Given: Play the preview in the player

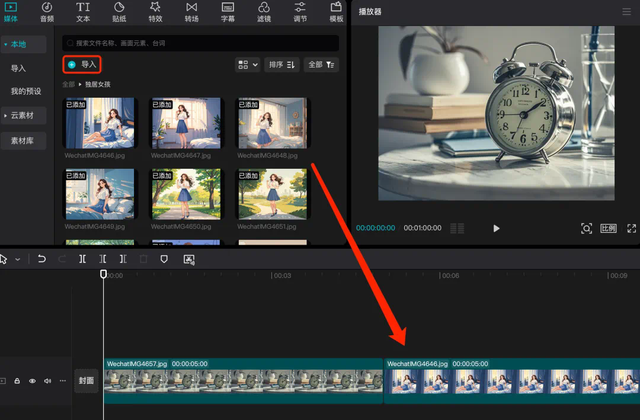Looking at the screenshot, I should point(496,228).
